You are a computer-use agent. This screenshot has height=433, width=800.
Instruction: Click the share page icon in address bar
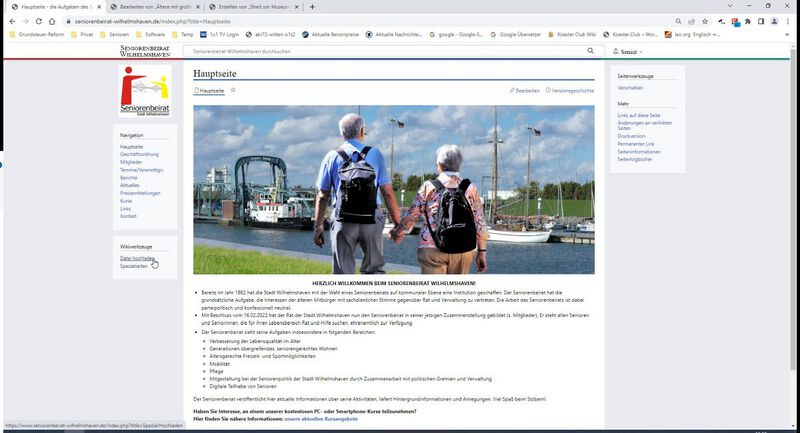click(x=691, y=21)
